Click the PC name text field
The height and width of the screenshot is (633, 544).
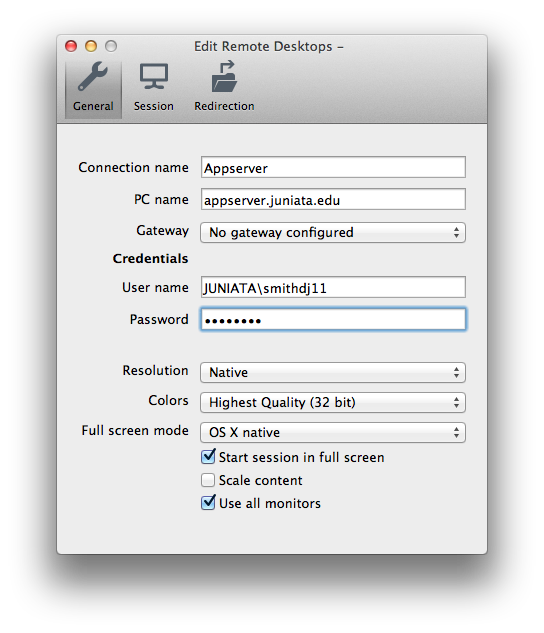click(x=333, y=199)
